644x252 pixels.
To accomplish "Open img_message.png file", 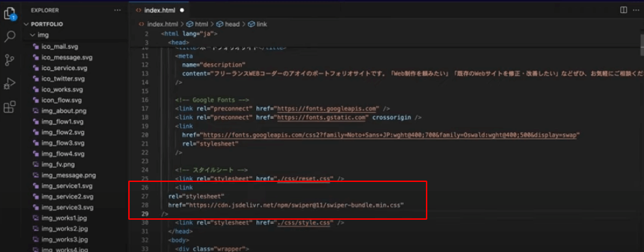I will pyautogui.click(x=69, y=175).
